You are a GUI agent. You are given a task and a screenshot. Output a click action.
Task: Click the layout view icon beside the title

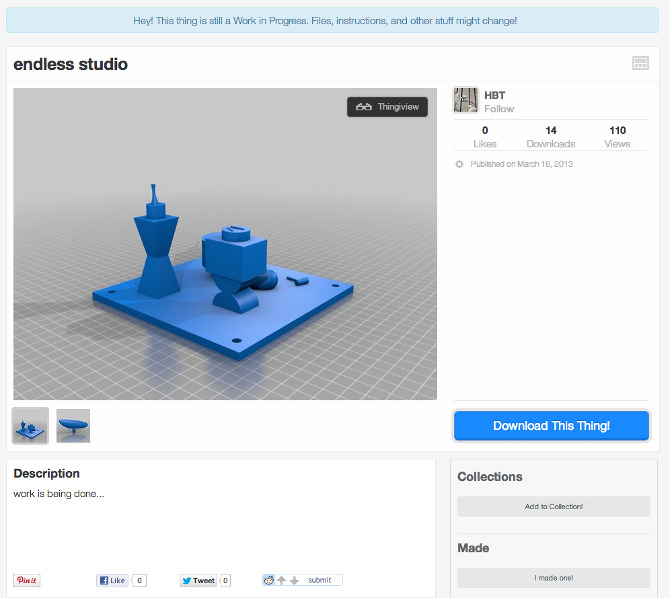(x=640, y=63)
